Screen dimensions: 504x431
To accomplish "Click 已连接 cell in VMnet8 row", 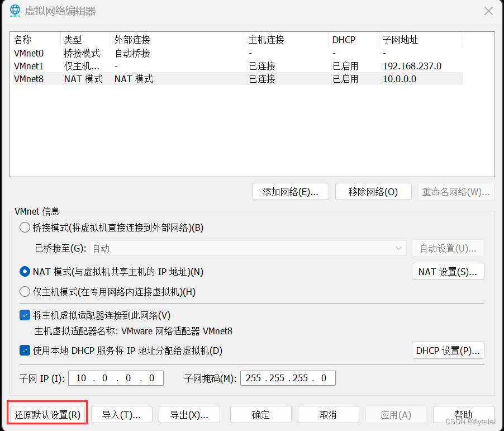I will (x=262, y=79).
